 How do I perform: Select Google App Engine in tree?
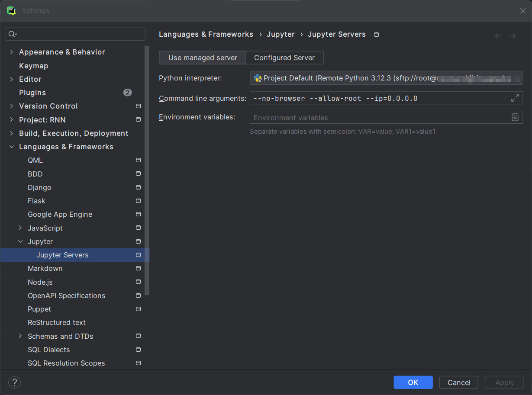click(x=60, y=214)
